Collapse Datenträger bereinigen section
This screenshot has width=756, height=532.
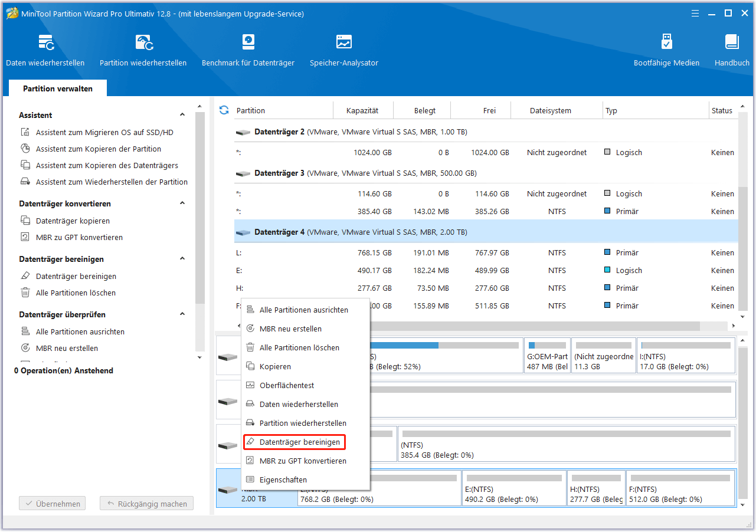click(182, 259)
